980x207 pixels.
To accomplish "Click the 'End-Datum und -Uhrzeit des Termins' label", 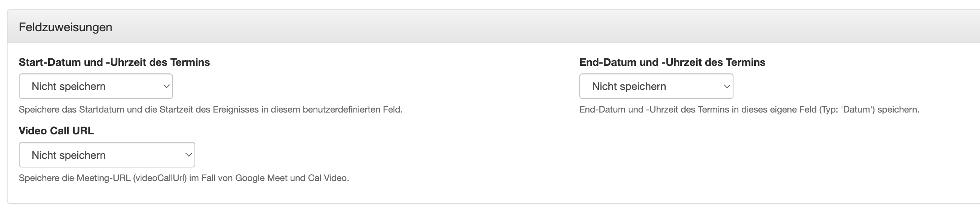I will click(x=672, y=62).
